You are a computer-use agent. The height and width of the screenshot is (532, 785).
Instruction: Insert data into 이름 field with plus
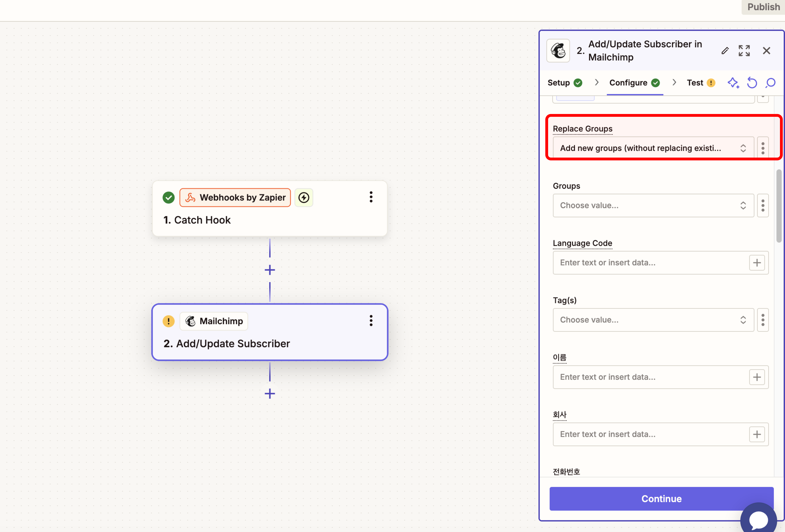757,377
